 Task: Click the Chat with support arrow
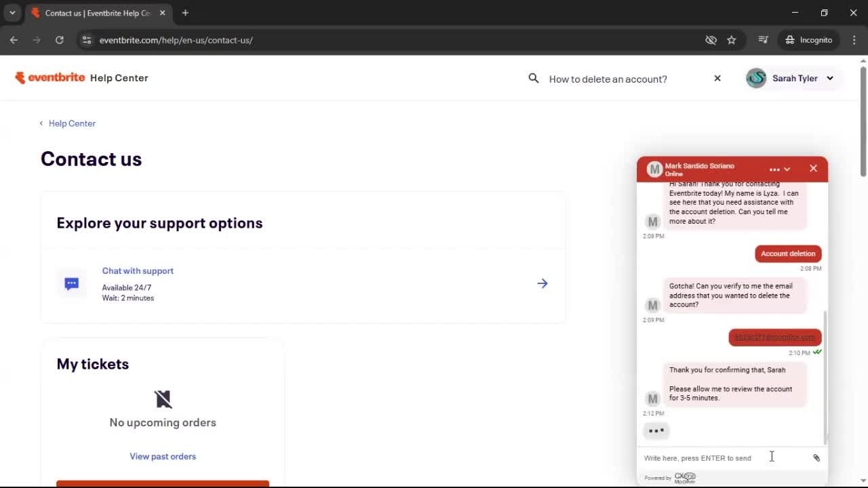[x=542, y=283]
